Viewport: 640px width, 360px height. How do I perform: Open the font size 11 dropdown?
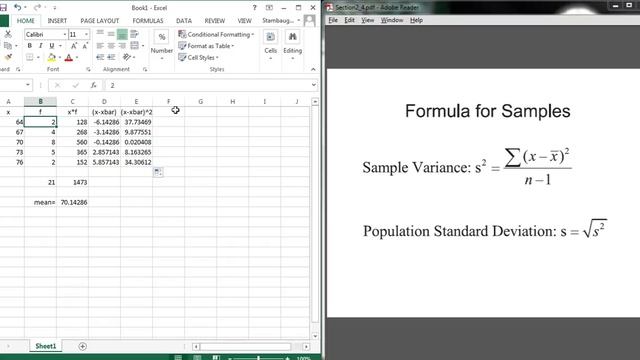(x=86, y=34)
